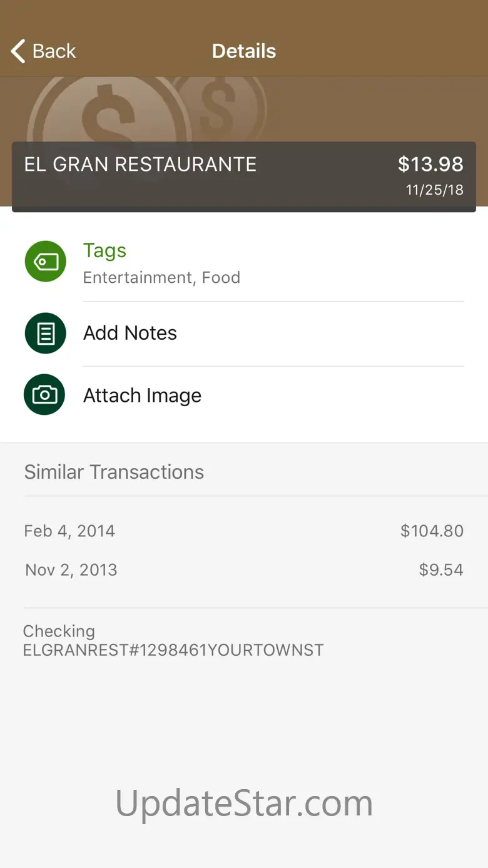Select the Add Notes label
The width and height of the screenshot is (488, 868).
(x=130, y=333)
